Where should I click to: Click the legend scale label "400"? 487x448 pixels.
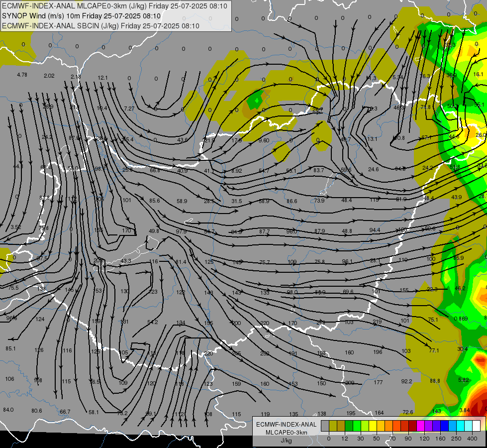(472, 439)
